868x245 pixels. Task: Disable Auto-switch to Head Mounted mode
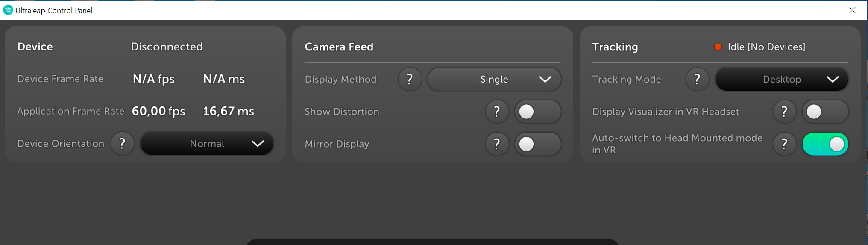click(x=825, y=144)
